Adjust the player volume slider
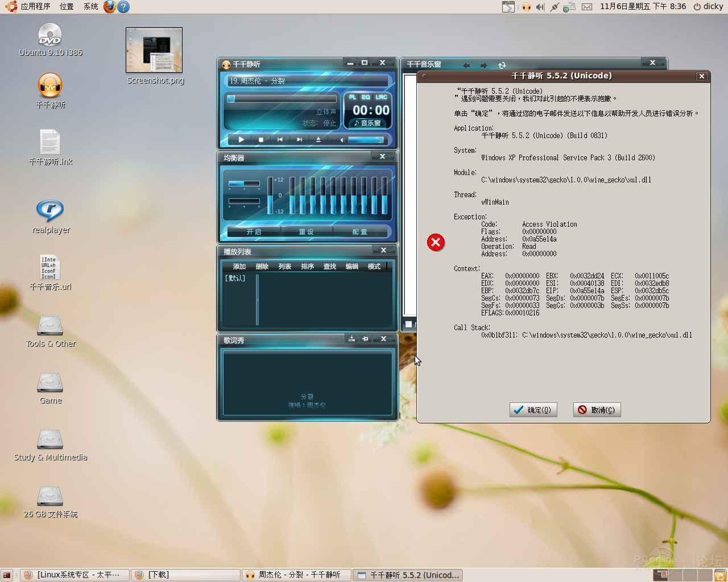 (365, 139)
